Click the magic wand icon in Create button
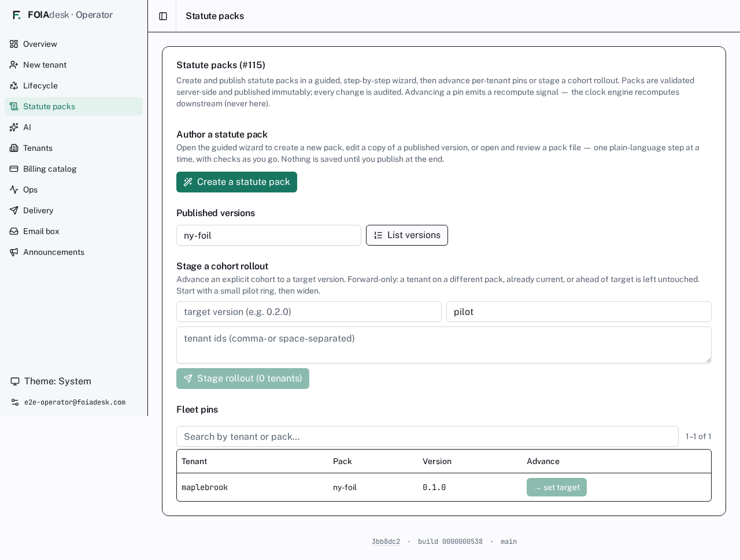 pyautogui.click(x=188, y=182)
